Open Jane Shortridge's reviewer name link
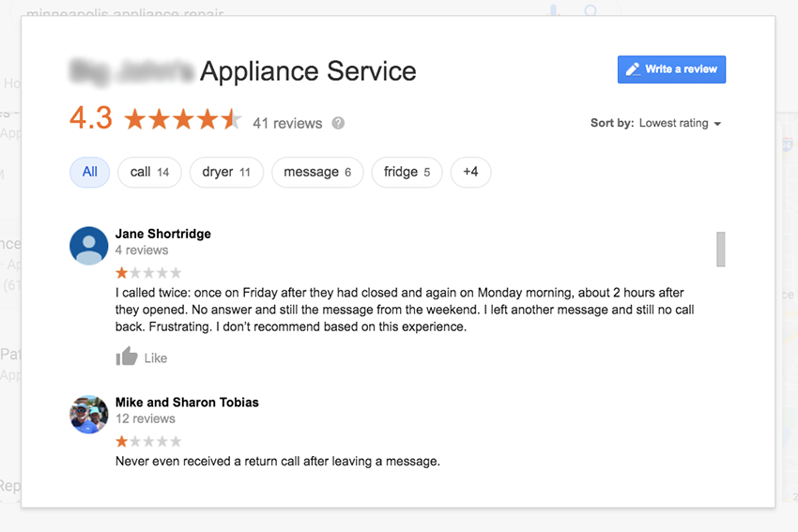 click(162, 234)
